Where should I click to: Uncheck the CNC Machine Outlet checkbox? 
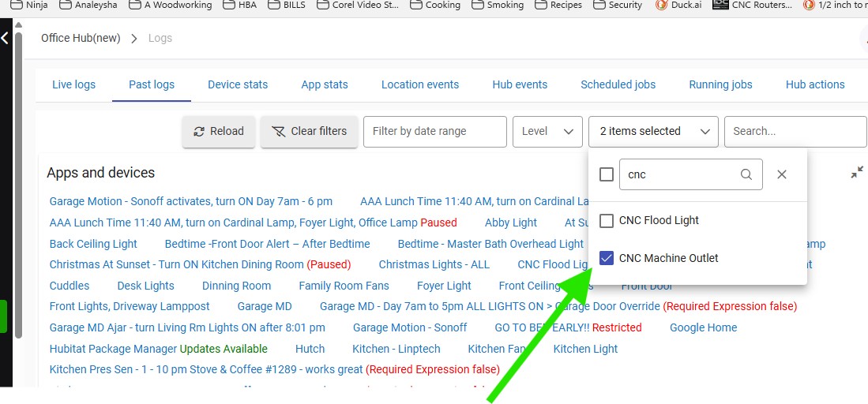coord(607,258)
